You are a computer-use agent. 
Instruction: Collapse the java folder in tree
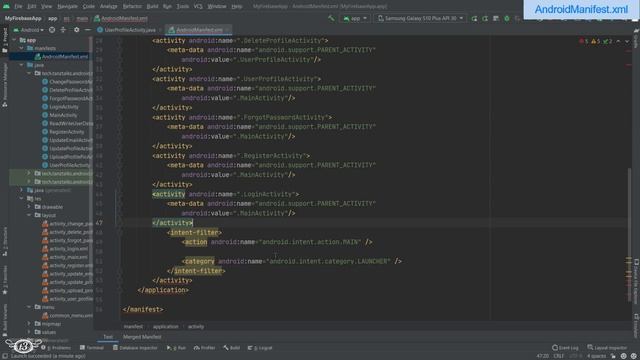22,65
